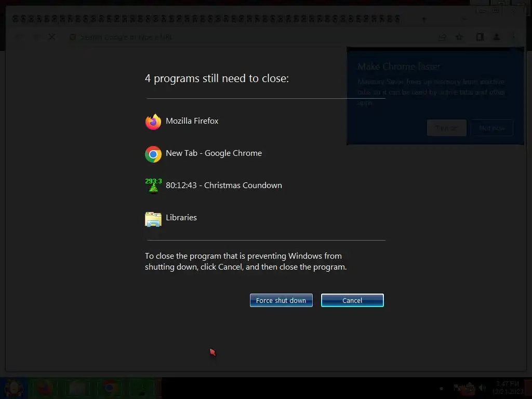The height and width of the screenshot is (399, 532).
Task: Open the Chrome three-dot menu
Action: click(x=514, y=37)
